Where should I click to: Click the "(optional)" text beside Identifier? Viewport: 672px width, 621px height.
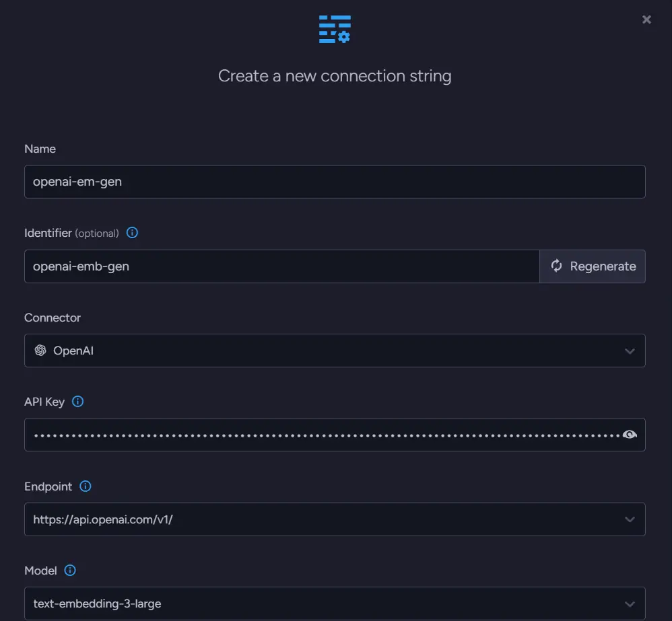(97, 233)
